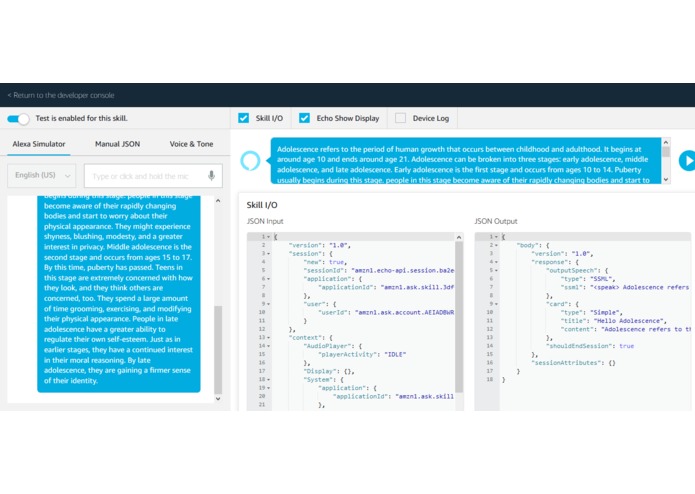Click JSON Input scrollbar up arrow
Screen dimensions: 695x494
[459, 237]
